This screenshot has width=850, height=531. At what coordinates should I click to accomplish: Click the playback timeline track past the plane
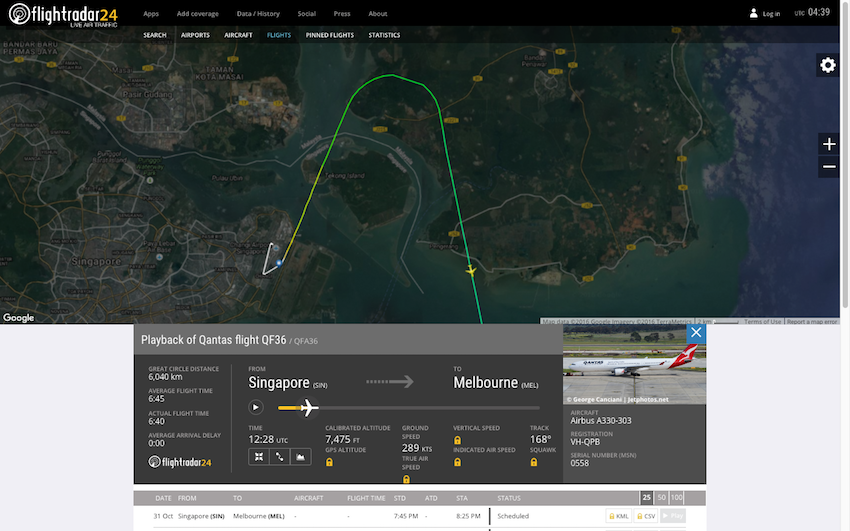click(429, 407)
